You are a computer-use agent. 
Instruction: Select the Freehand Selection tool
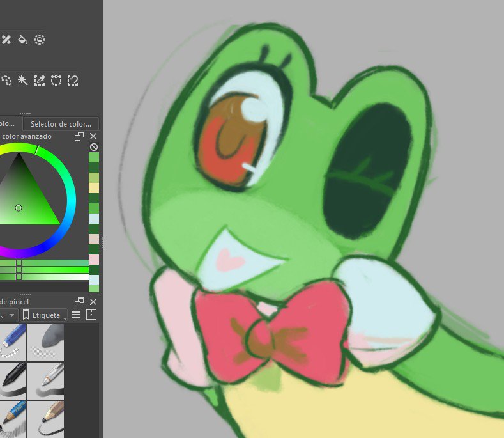coord(6,80)
